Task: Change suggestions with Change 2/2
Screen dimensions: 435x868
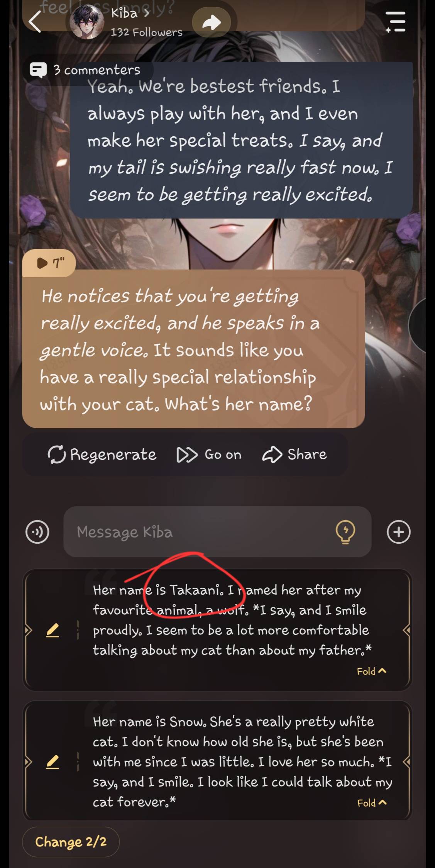Action: 71,842
